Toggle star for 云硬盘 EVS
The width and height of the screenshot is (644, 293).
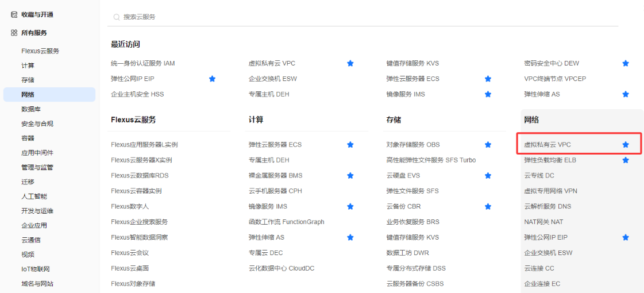[x=488, y=175]
